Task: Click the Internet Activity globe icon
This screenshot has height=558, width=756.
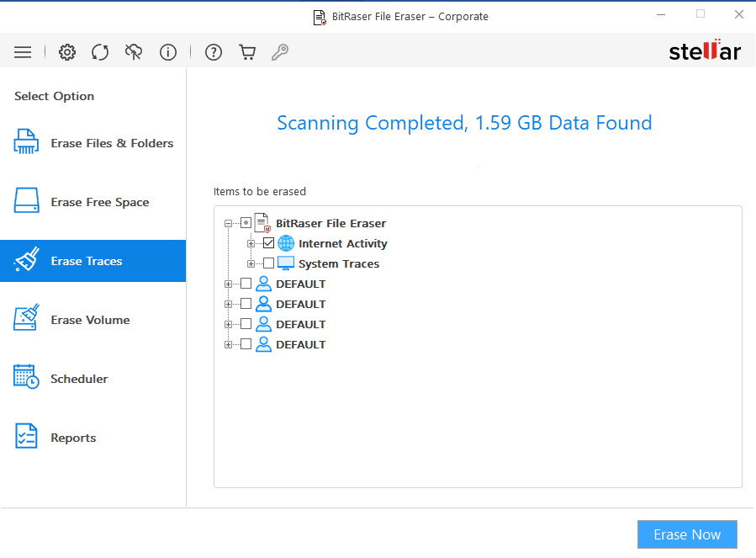Action: coord(286,243)
